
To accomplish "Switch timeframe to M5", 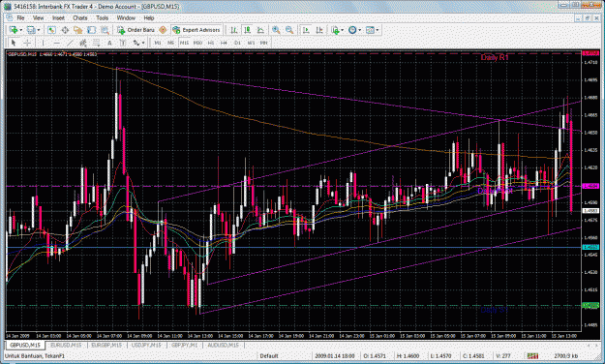I will pyautogui.click(x=171, y=43).
